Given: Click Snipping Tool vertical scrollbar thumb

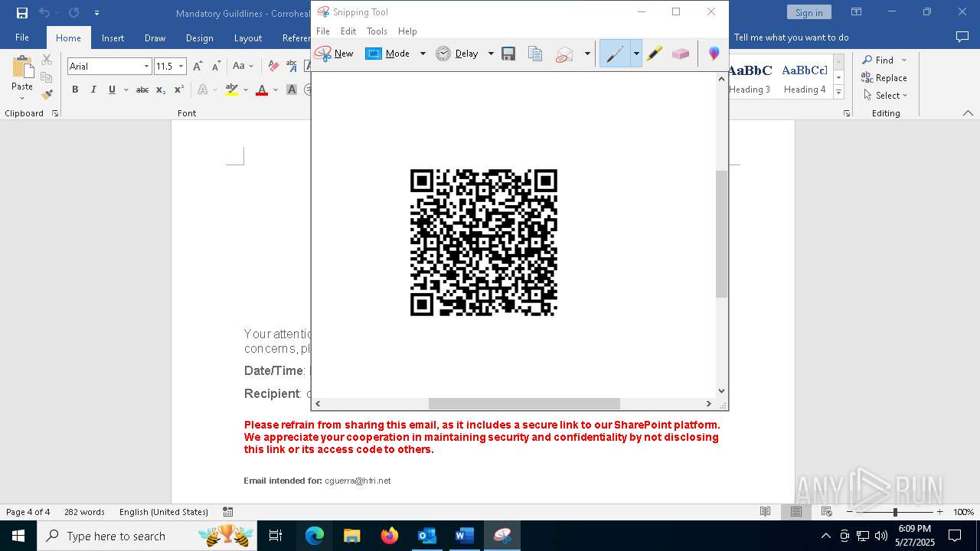Looking at the screenshot, I should coord(721,234).
